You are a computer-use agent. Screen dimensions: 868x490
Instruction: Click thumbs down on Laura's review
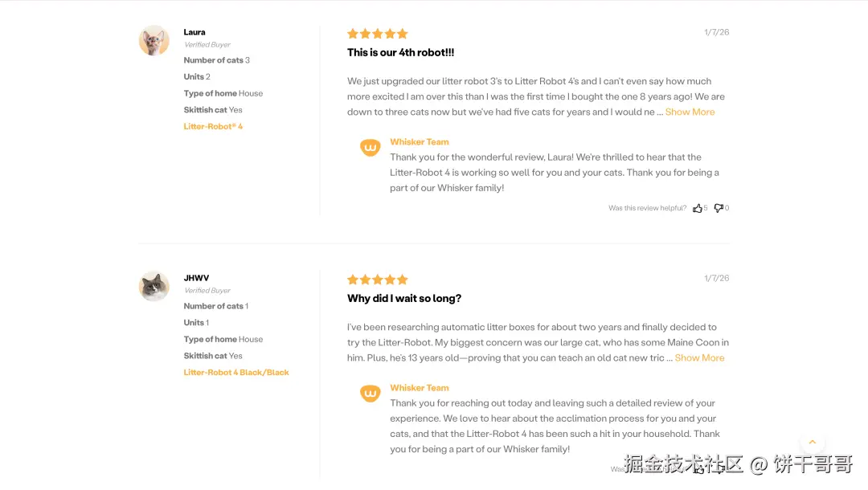pyautogui.click(x=719, y=208)
